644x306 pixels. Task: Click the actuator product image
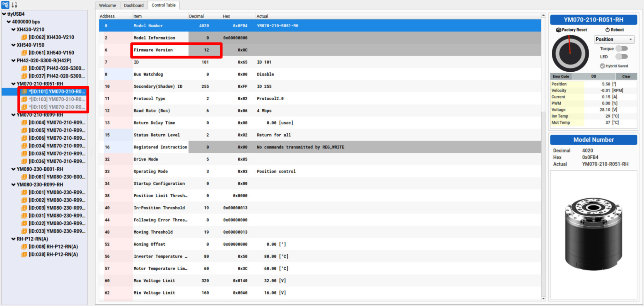pos(593,234)
